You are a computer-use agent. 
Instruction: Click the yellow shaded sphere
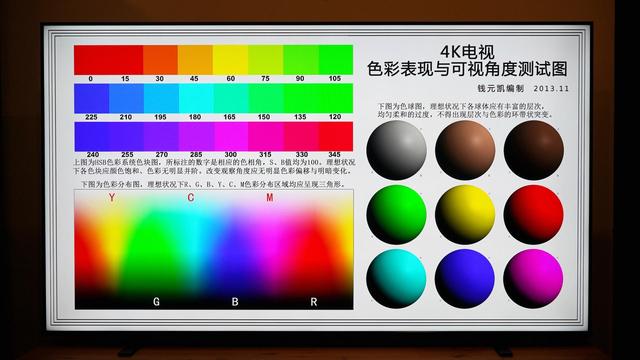pyautogui.click(x=465, y=215)
